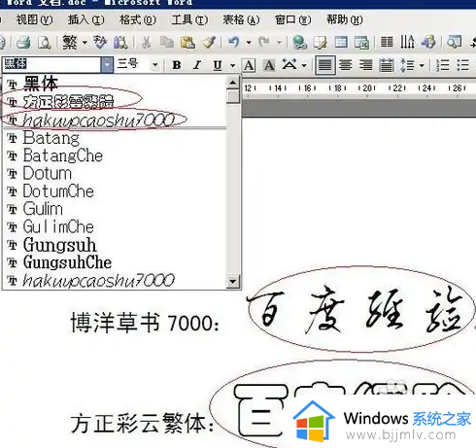Click the Columns layout icon
The image size is (476, 448).
click(387, 43)
